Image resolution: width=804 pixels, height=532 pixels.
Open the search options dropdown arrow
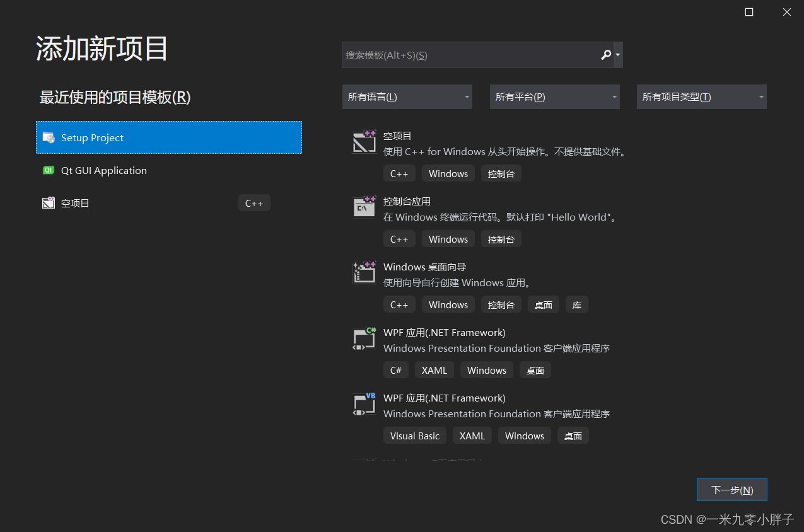click(618, 55)
